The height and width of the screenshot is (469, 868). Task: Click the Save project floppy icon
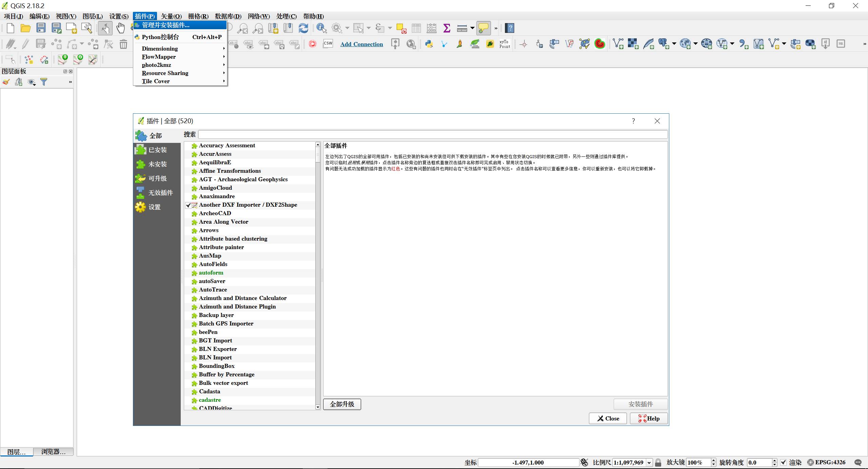click(x=41, y=28)
